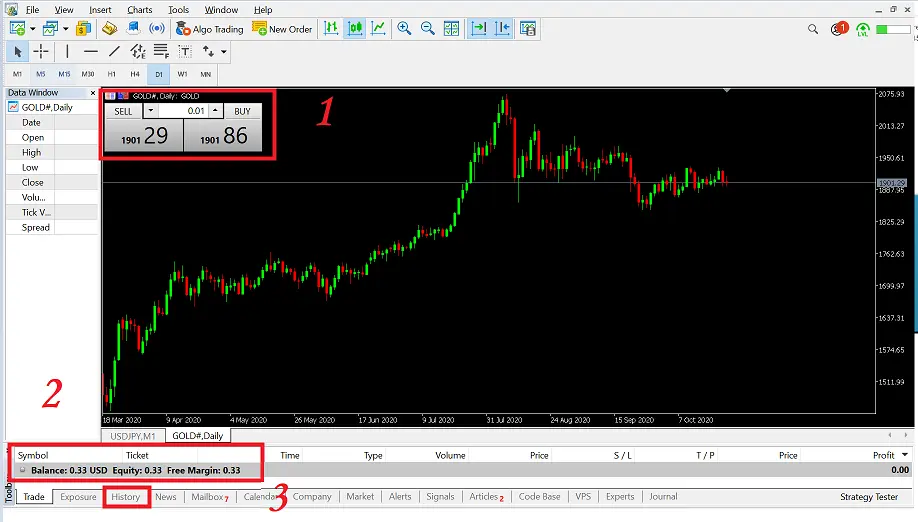Image resolution: width=918 pixels, height=522 pixels.
Task: Select M1 timeframe
Action: coord(18,74)
